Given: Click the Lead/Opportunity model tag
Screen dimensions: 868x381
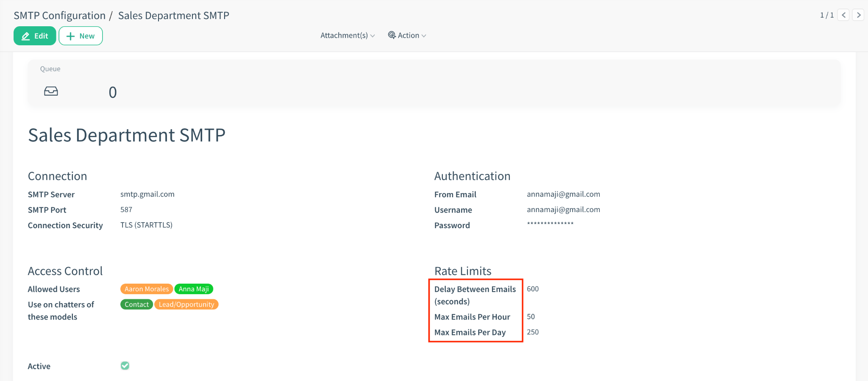Looking at the screenshot, I should [186, 304].
